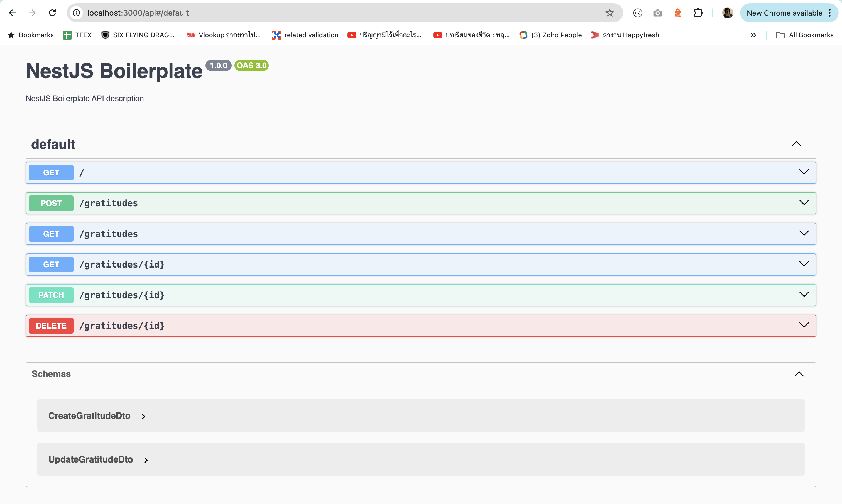842x504 pixels.
Task: Collapse the default section
Action: pyautogui.click(x=796, y=144)
